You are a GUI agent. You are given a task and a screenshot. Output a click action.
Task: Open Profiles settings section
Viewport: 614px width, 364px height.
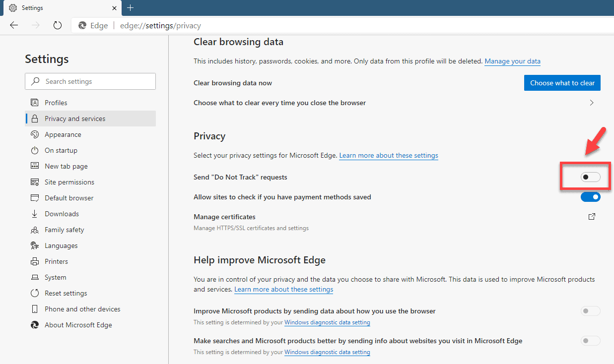pyautogui.click(x=90, y=103)
